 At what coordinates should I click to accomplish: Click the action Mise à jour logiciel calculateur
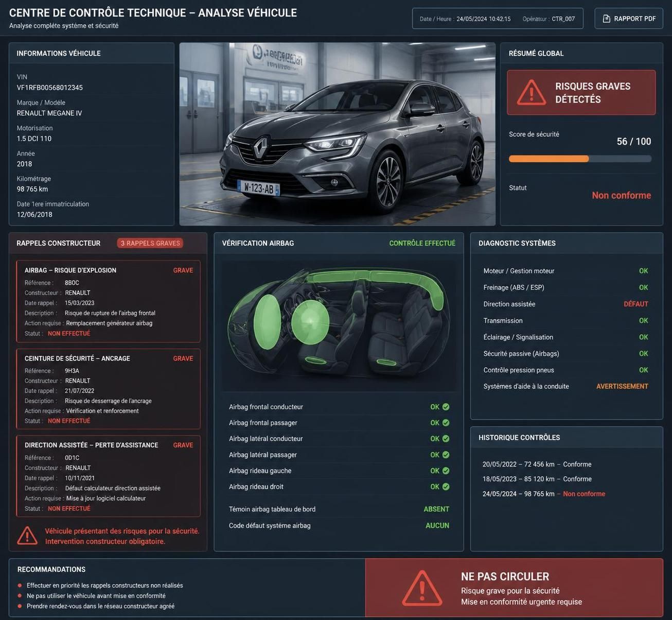(x=106, y=498)
